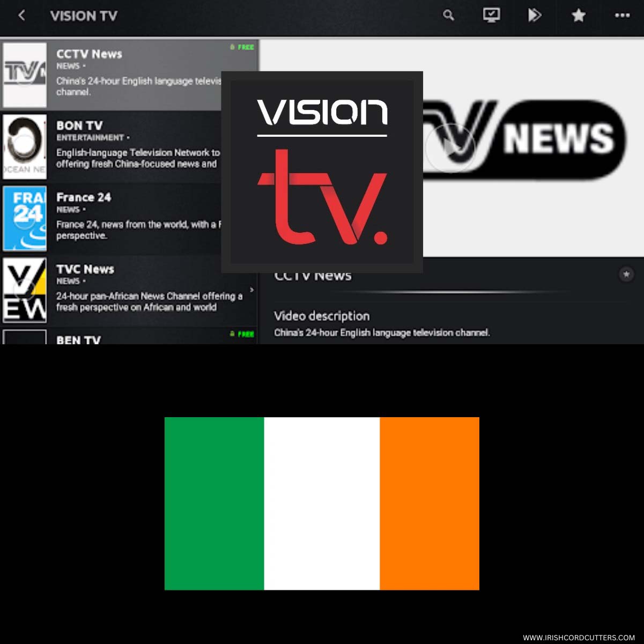The image size is (644, 644).
Task: Click the Vision TV logo
Action: 321,171
